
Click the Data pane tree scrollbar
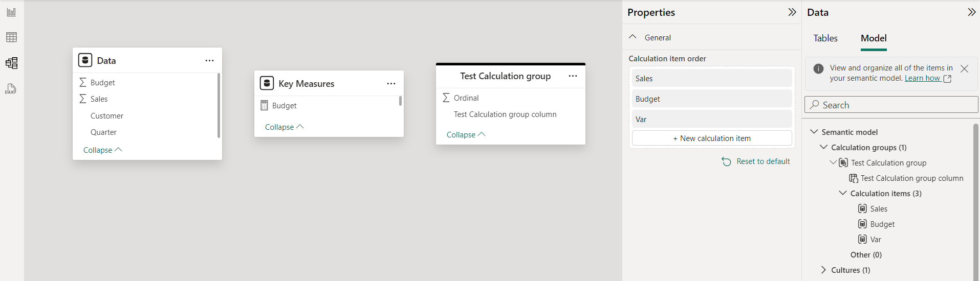[x=975, y=201]
